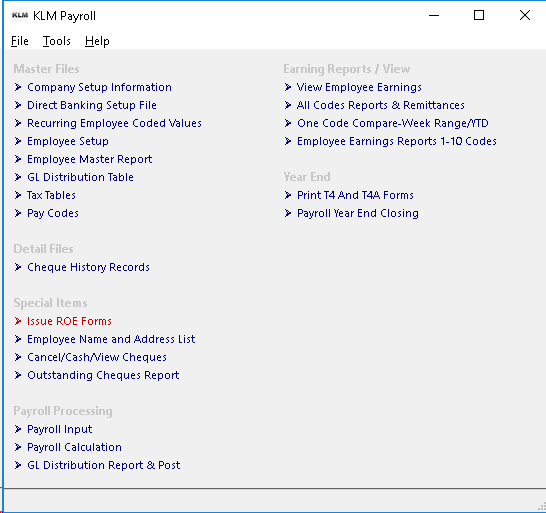Open Direct Banking Setup File
Image resolution: width=546 pixels, height=513 pixels.
point(92,105)
